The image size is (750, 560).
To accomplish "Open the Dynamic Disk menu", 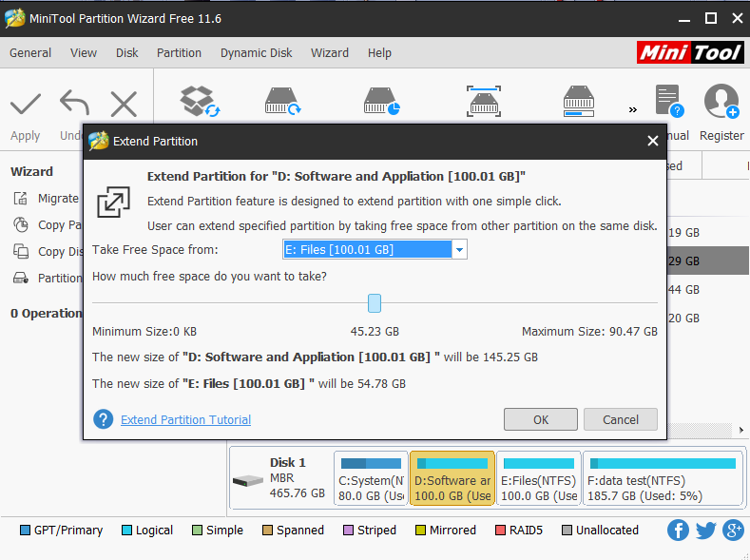I will click(256, 52).
